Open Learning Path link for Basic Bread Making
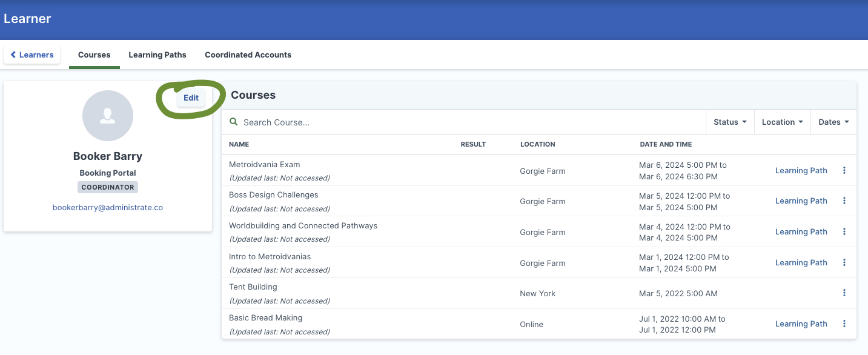 pyautogui.click(x=801, y=324)
